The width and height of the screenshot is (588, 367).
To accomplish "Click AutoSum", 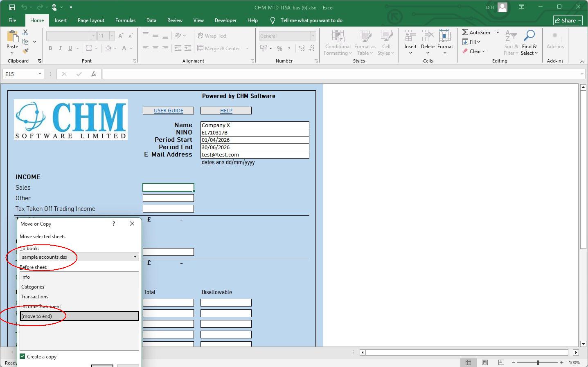I will pos(476,32).
